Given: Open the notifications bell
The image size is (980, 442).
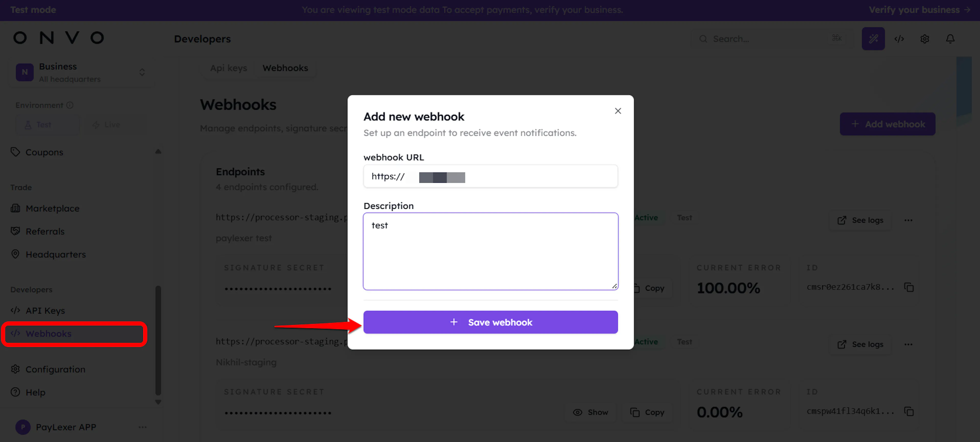Looking at the screenshot, I should 950,39.
